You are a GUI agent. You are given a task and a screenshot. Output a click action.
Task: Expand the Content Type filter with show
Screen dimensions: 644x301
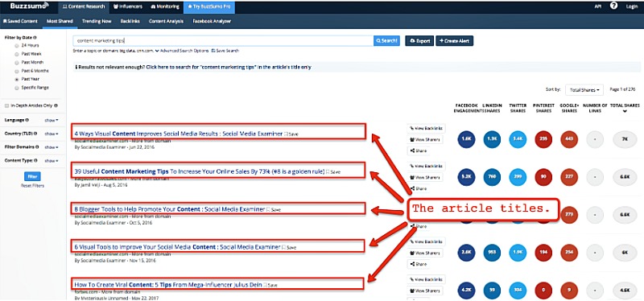coord(52,161)
